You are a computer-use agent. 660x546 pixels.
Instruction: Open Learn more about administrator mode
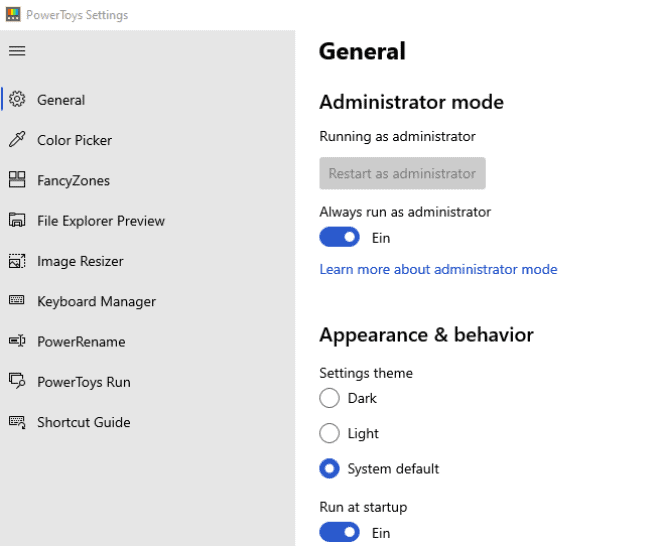coord(438,269)
